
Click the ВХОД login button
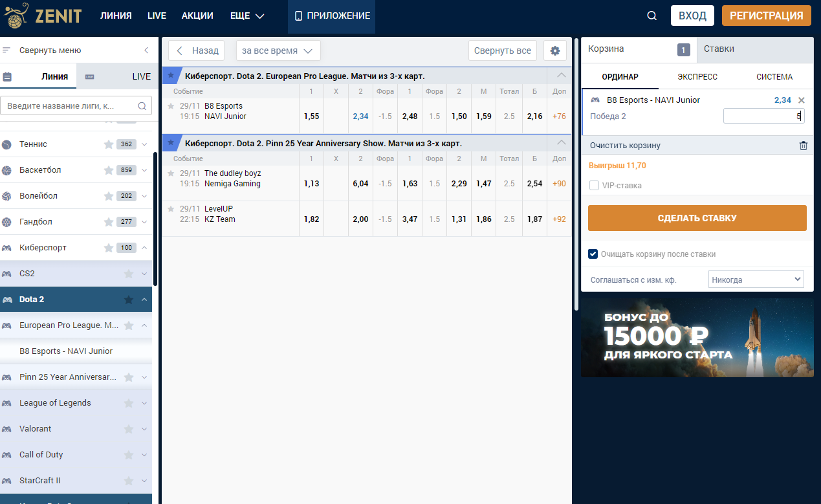tap(692, 16)
